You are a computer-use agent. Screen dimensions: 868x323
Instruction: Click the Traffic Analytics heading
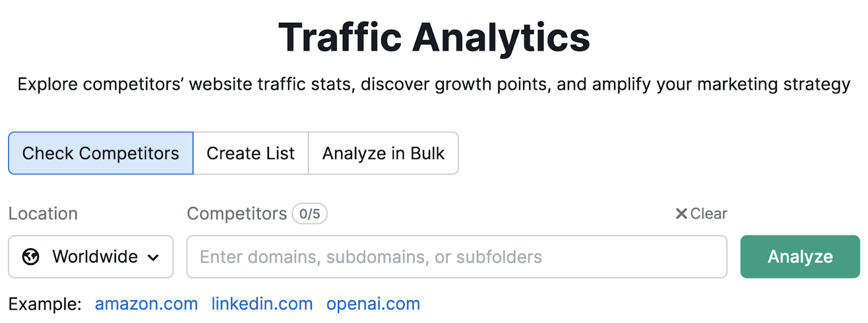pyautogui.click(x=434, y=37)
